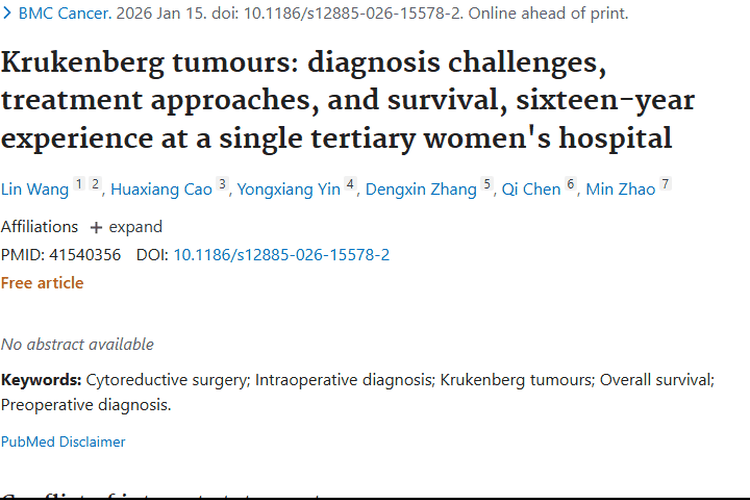Click affiliation superscript 2 after Lin Wang
The image size is (750, 500).
[x=95, y=184]
